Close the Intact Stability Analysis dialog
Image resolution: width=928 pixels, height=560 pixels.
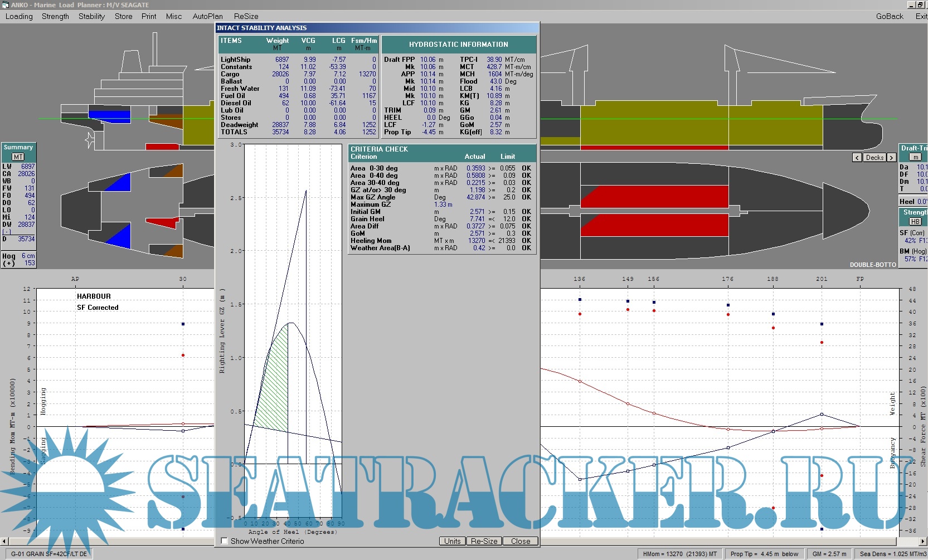520,541
